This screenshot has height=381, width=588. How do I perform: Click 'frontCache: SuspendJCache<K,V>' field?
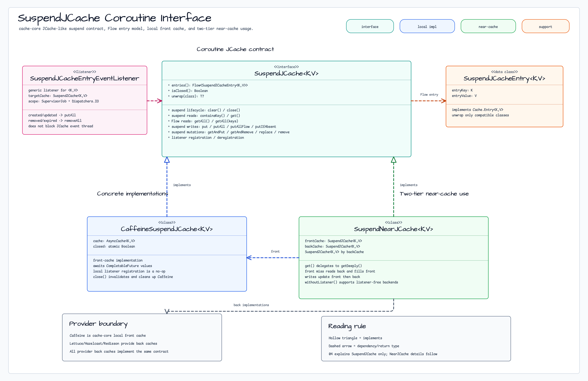coord(333,241)
